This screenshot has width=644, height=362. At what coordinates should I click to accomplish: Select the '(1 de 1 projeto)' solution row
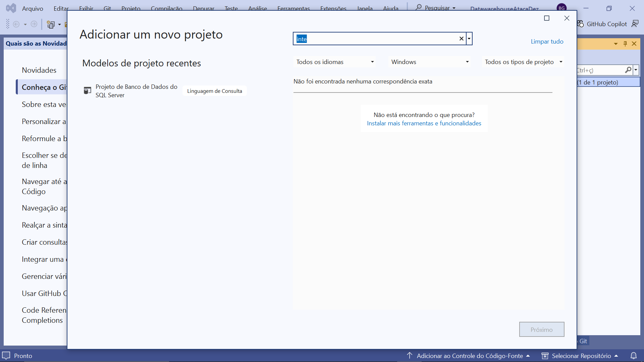point(608,82)
